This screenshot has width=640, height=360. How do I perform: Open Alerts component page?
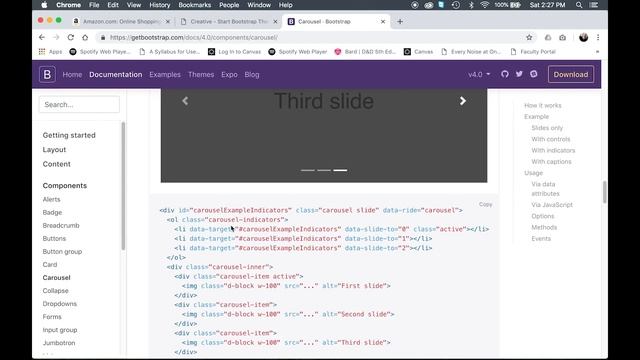coord(51,199)
